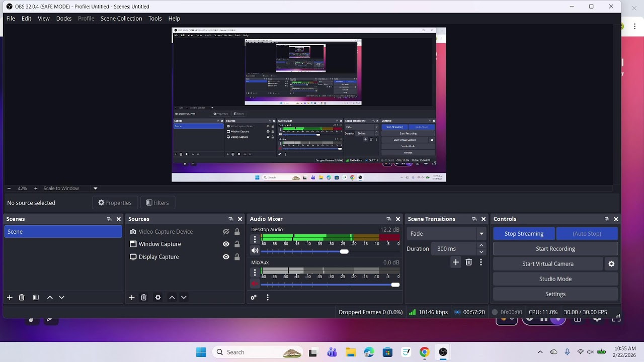The height and width of the screenshot is (362, 644).
Task: Open the Tools menu
Action: click(155, 18)
